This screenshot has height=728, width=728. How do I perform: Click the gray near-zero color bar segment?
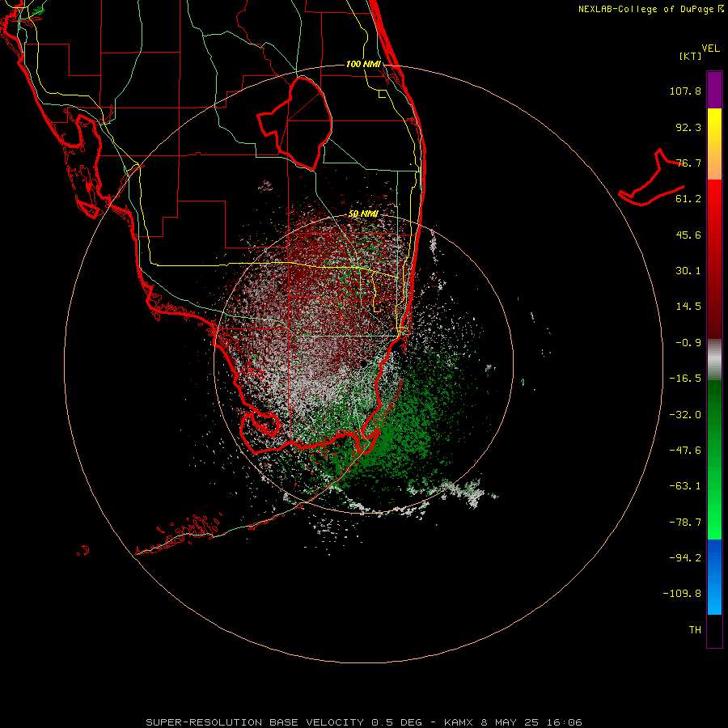point(714,360)
